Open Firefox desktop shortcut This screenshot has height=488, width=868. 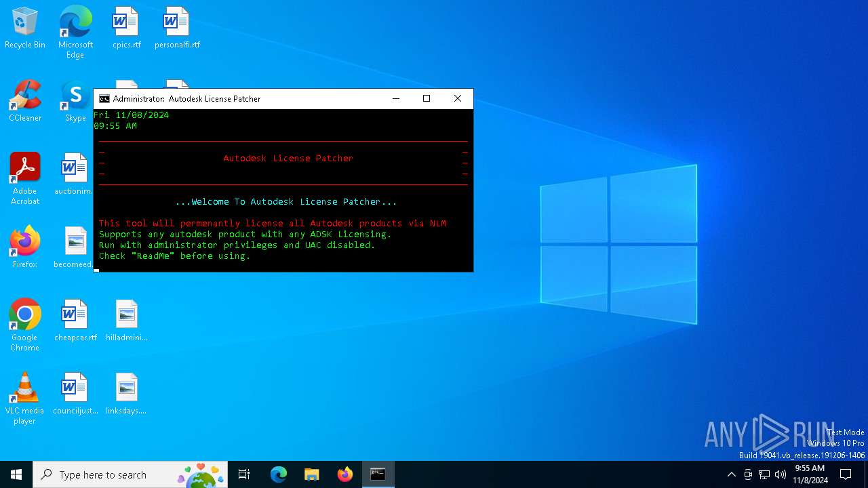(25, 247)
